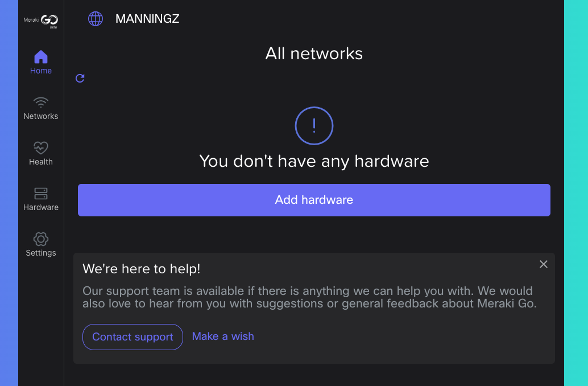
Task: Select the MANNINGZ organization name
Action: coord(147,19)
